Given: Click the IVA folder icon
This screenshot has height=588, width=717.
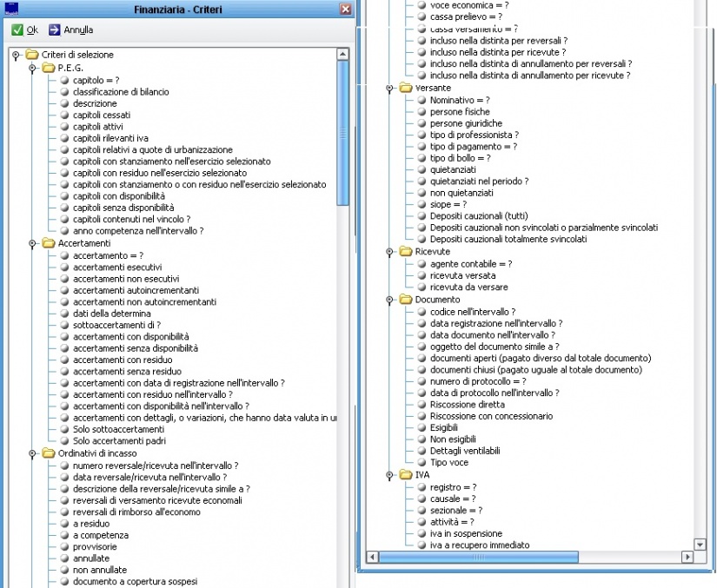Looking at the screenshot, I should click(405, 475).
